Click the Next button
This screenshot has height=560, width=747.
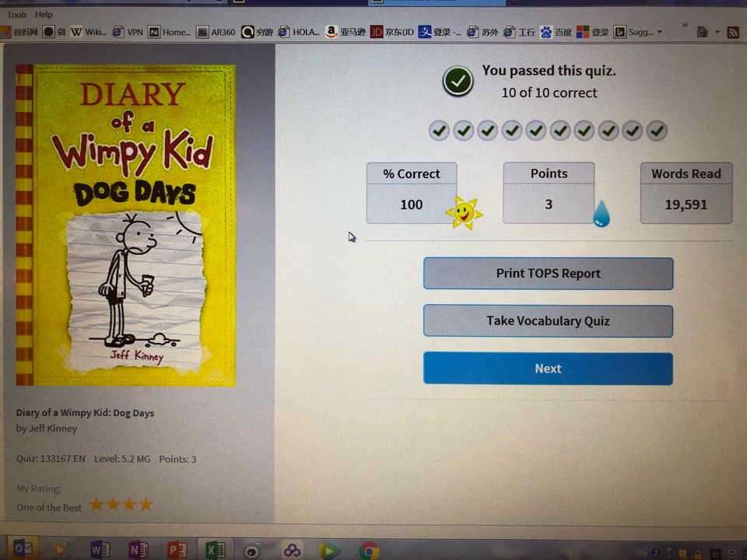[548, 369]
